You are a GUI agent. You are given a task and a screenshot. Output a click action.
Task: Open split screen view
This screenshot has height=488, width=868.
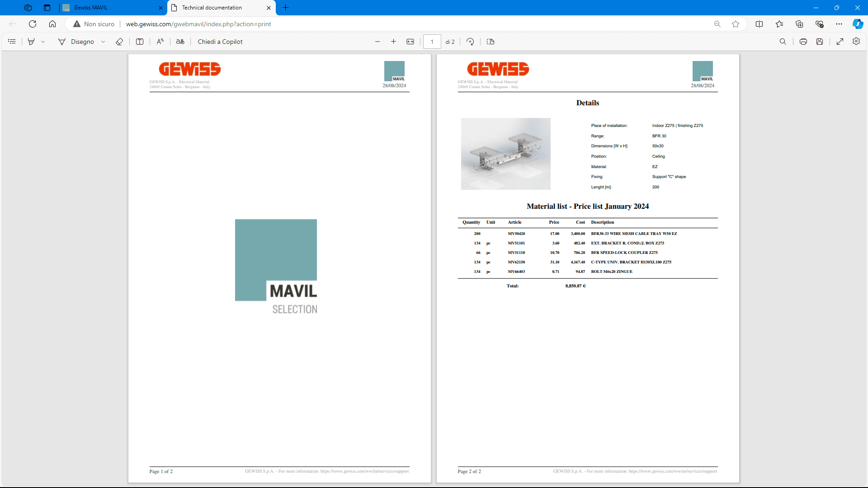(x=759, y=24)
